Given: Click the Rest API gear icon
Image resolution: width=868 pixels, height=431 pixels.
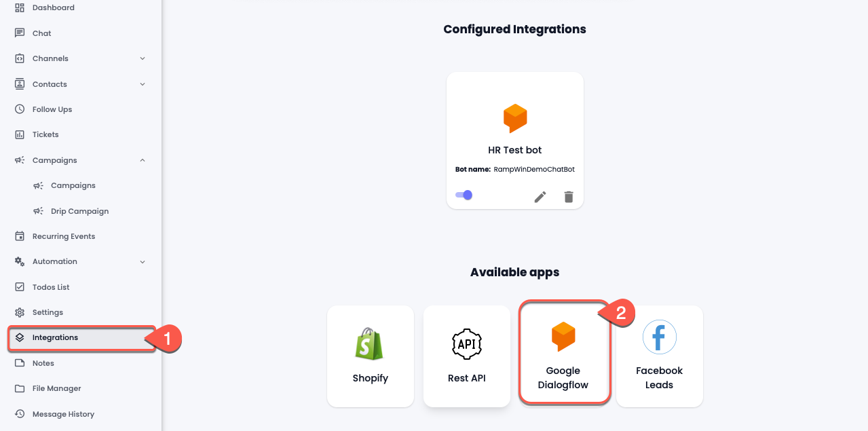Looking at the screenshot, I should click(467, 344).
